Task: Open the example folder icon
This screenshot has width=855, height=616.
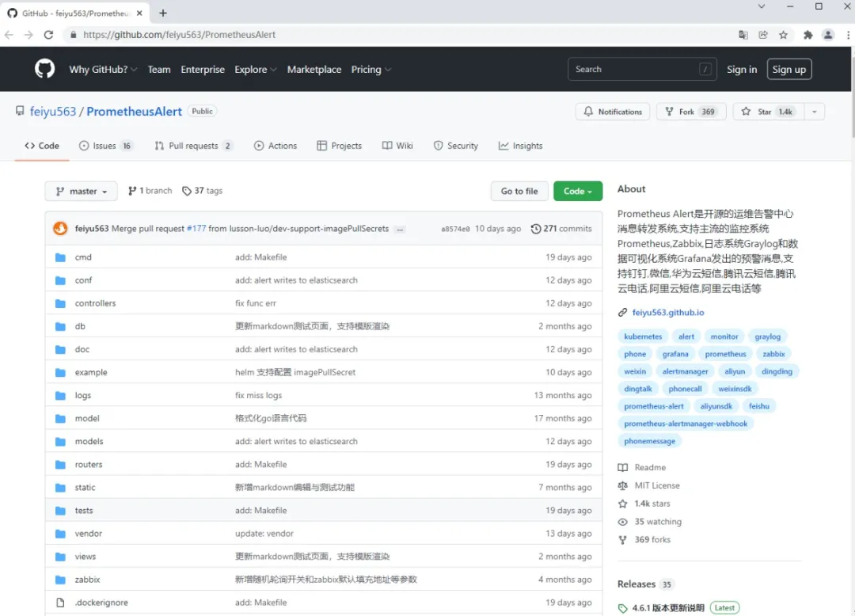Action: click(60, 372)
